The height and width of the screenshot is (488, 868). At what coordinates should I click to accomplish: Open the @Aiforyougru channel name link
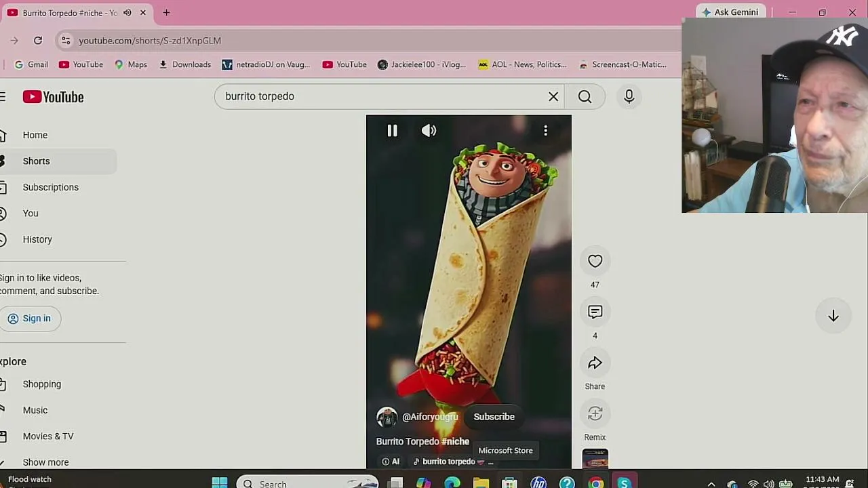point(430,417)
